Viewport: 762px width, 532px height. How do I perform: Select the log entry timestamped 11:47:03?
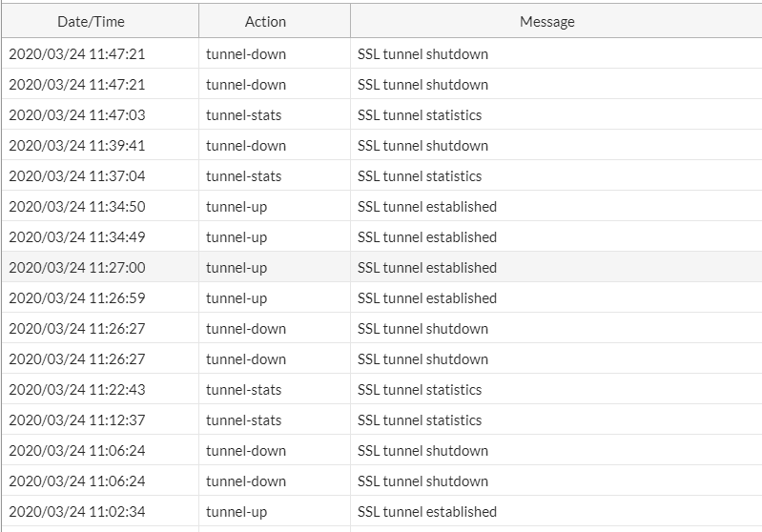point(77,115)
